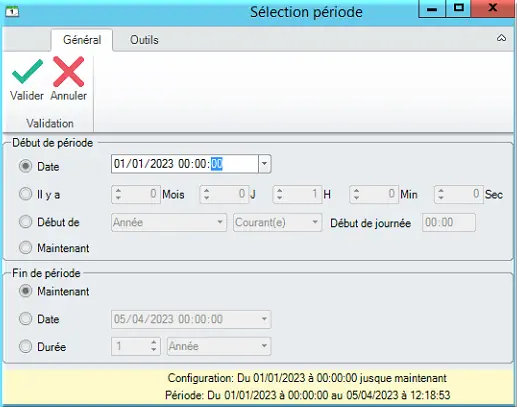The width and height of the screenshot is (517, 407).
Task: Click the hours (H) spinner control
Action: click(297, 194)
